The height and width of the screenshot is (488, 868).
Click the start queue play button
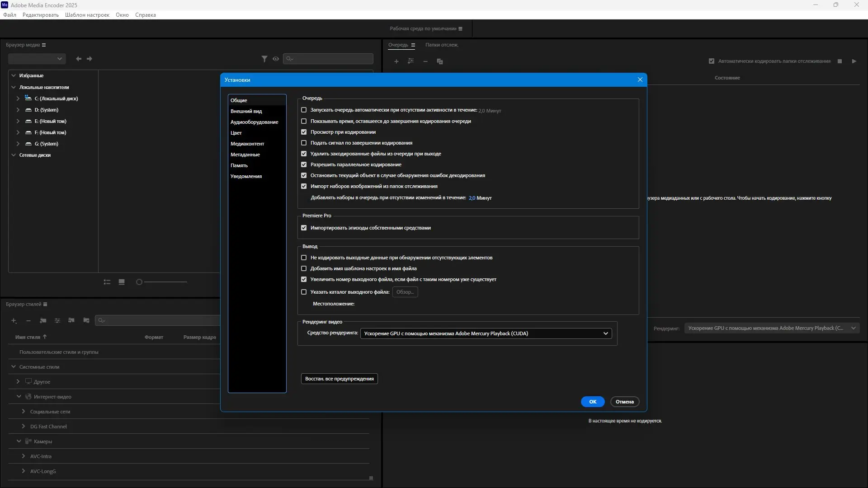pyautogui.click(x=854, y=61)
